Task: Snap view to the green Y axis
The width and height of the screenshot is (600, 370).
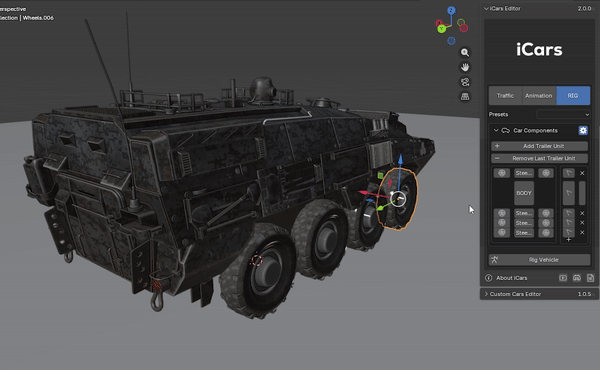Action: point(442,29)
